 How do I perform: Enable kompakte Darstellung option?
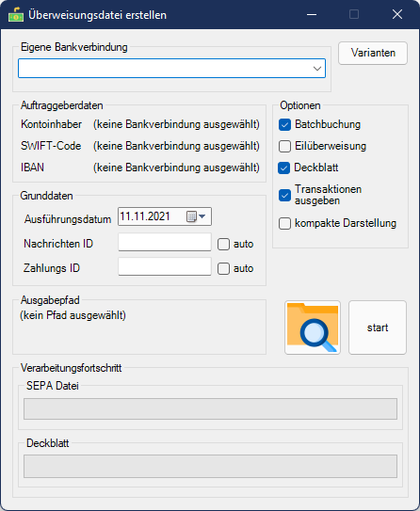[x=284, y=224]
